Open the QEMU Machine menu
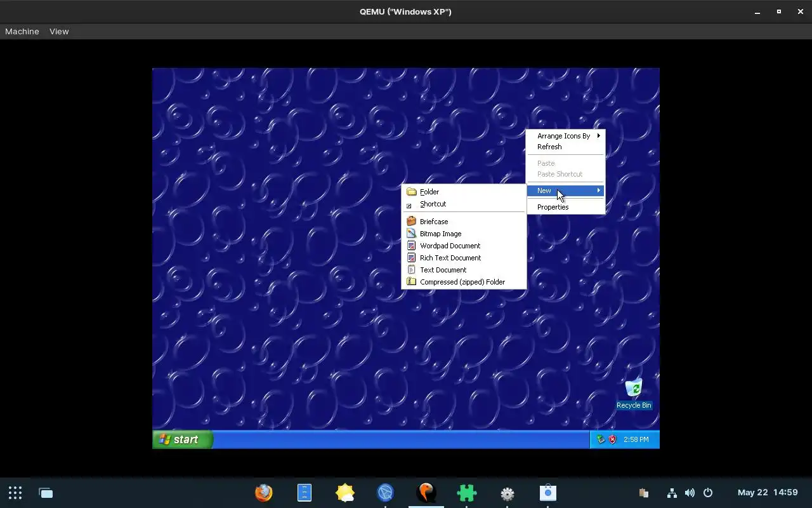Viewport: 812px width, 508px height. pyautogui.click(x=22, y=31)
